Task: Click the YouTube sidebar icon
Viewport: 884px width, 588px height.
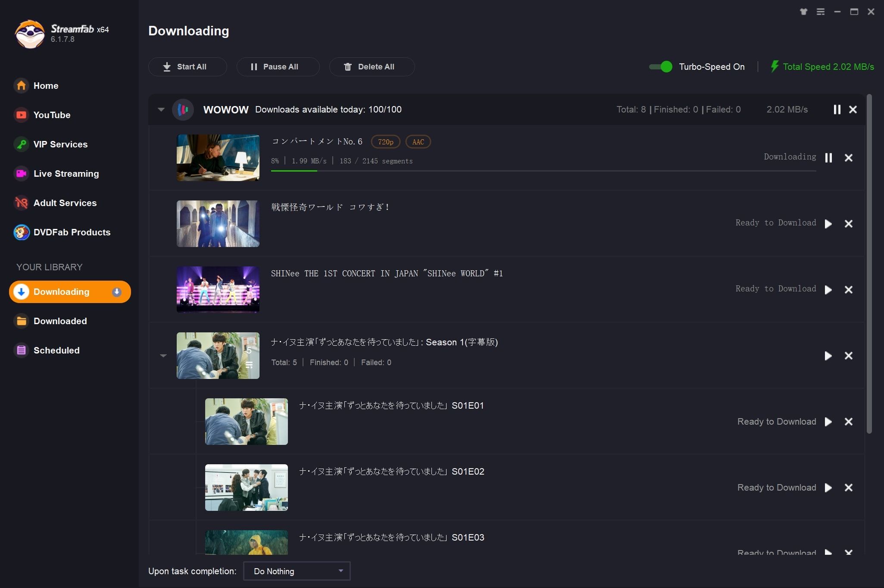Action: click(x=20, y=114)
